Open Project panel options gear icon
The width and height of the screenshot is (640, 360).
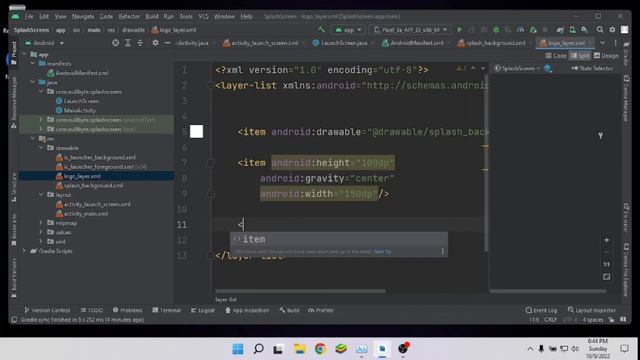click(155, 43)
